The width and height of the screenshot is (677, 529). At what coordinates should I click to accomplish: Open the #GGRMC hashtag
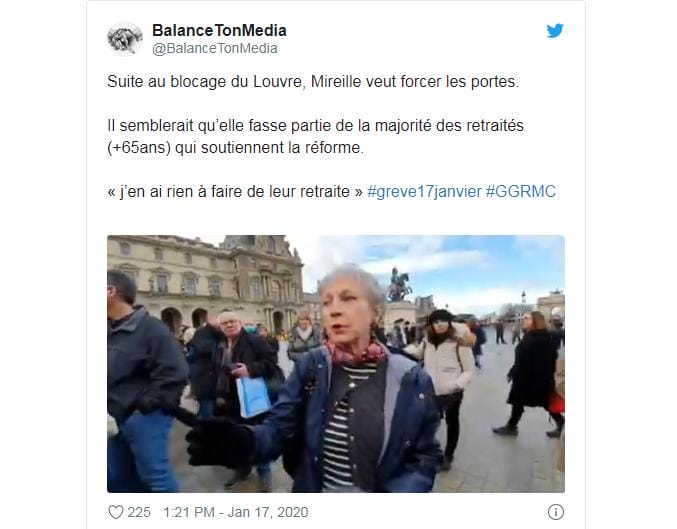point(521,191)
